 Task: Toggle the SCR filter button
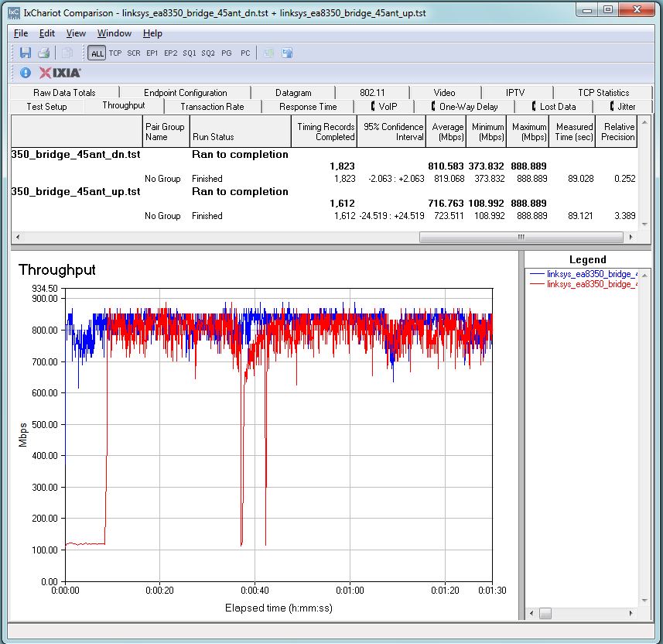click(x=134, y=53)
